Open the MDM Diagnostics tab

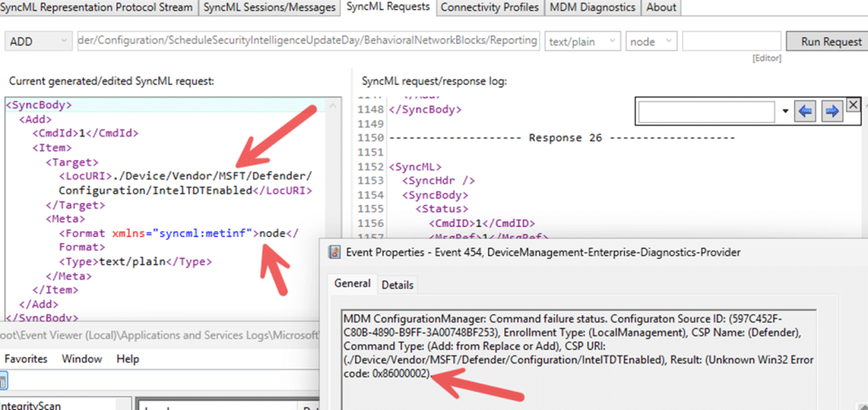592,8
